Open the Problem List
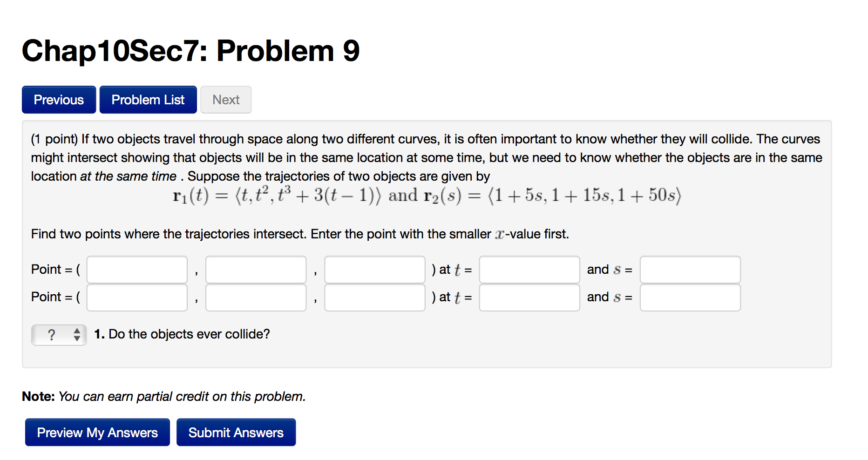Viewport: 868px width, 460px height. pyautogui.click(x=148, y=99)
